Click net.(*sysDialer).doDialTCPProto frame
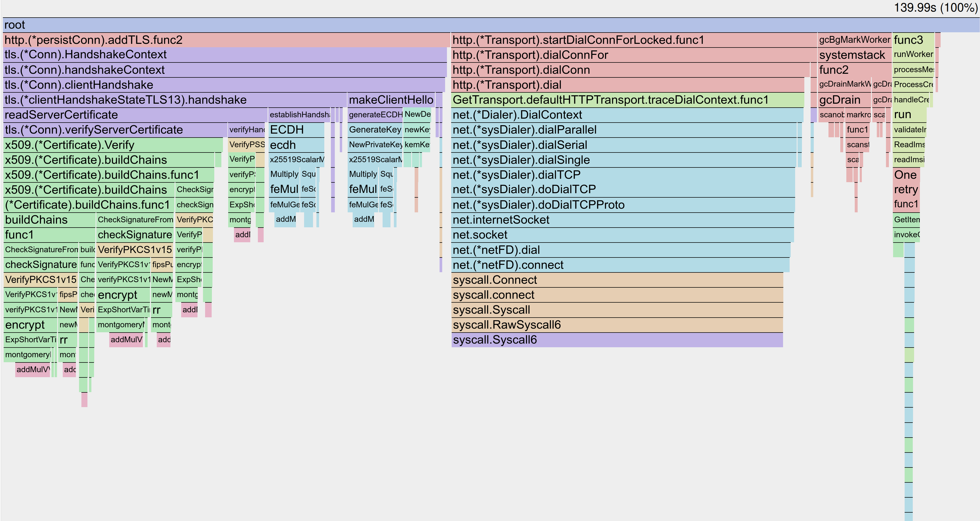Viewport: 980px width, 521px height. (623, 205)
